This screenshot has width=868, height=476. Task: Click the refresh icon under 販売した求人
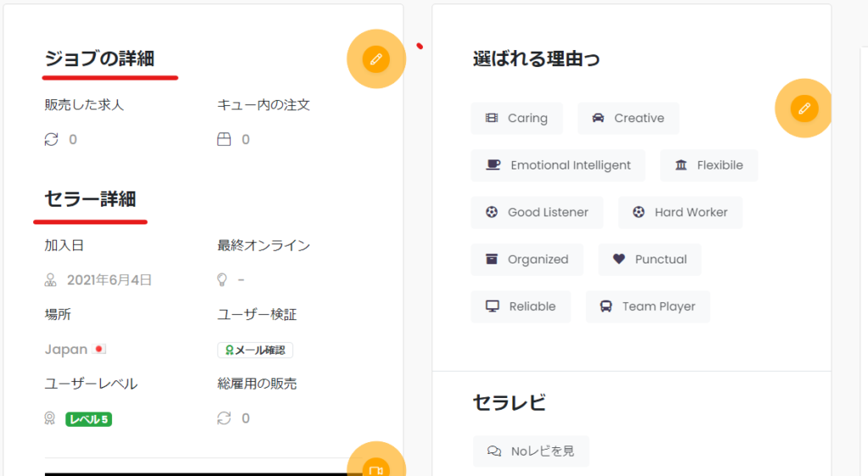[52, 139]
